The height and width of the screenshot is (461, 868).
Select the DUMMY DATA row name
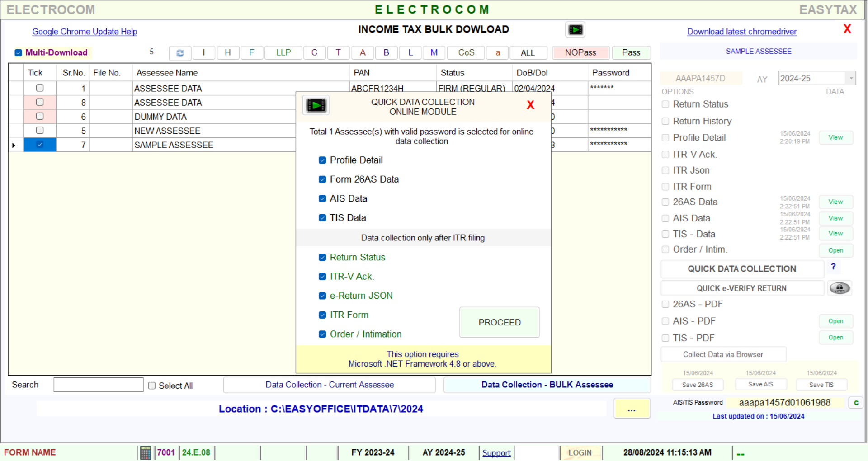click(x=160, y=117)
